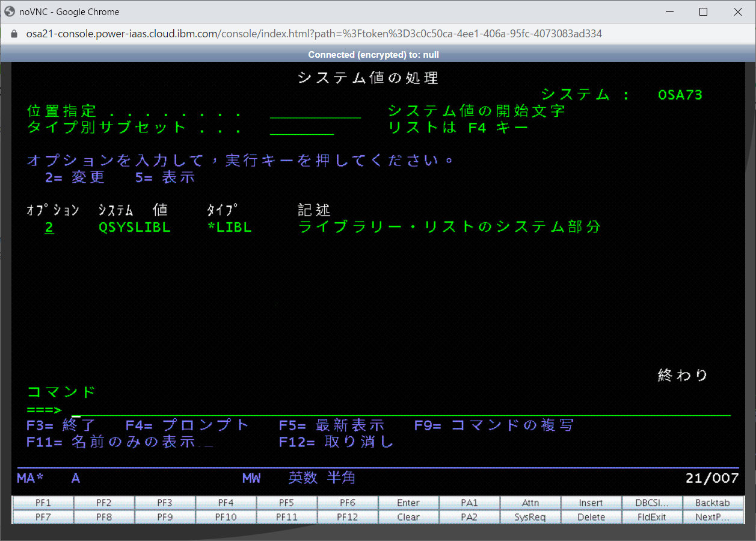Screen dimensions: 756x541
Task: Click the PF4 key button
Action: pos(226,502)
